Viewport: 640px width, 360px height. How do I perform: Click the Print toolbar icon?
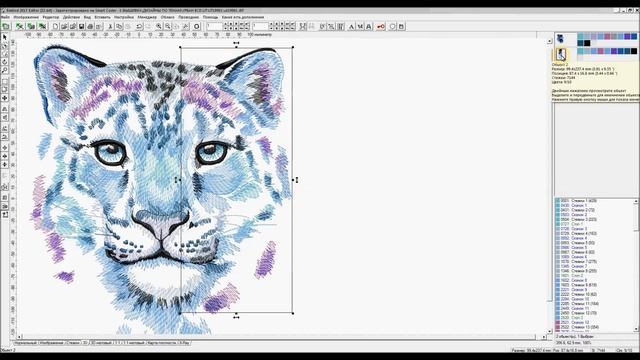90,27
